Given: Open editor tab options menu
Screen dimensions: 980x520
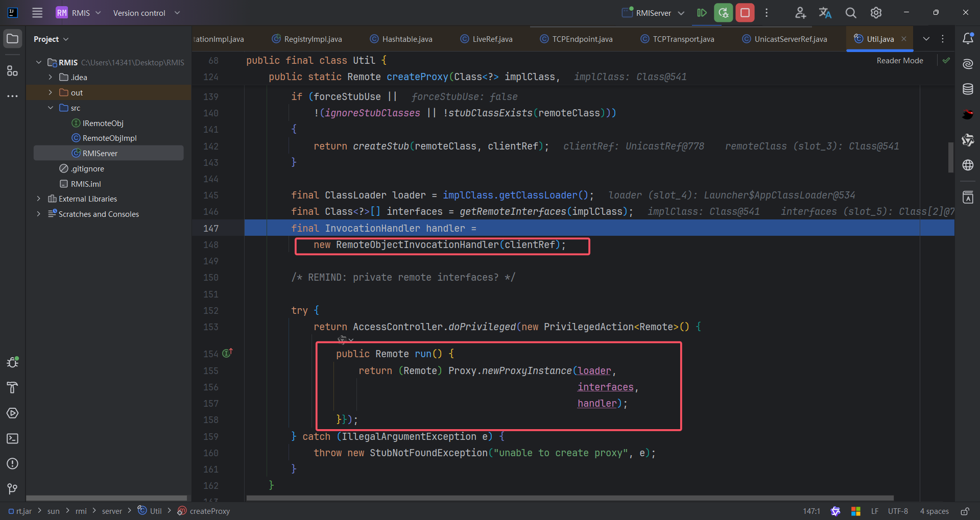Looking at the screenshot, I should click(x=943, y=39).
